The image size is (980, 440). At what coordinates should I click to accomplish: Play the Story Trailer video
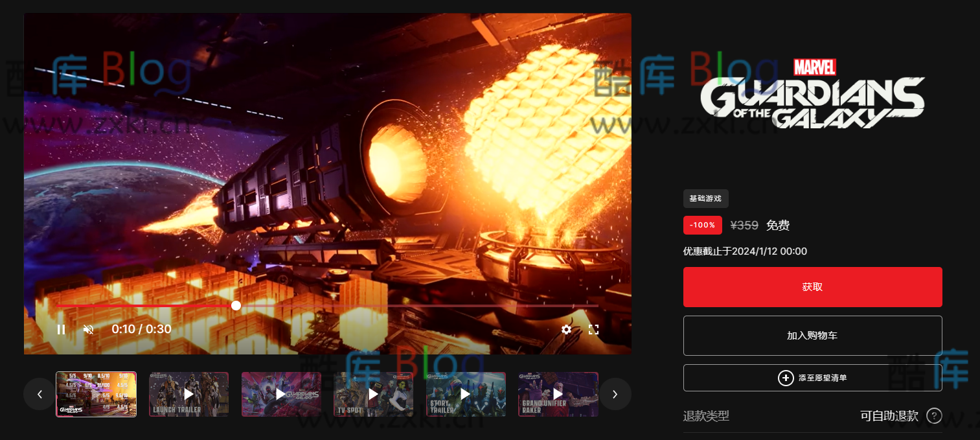[x=466, y=394]
